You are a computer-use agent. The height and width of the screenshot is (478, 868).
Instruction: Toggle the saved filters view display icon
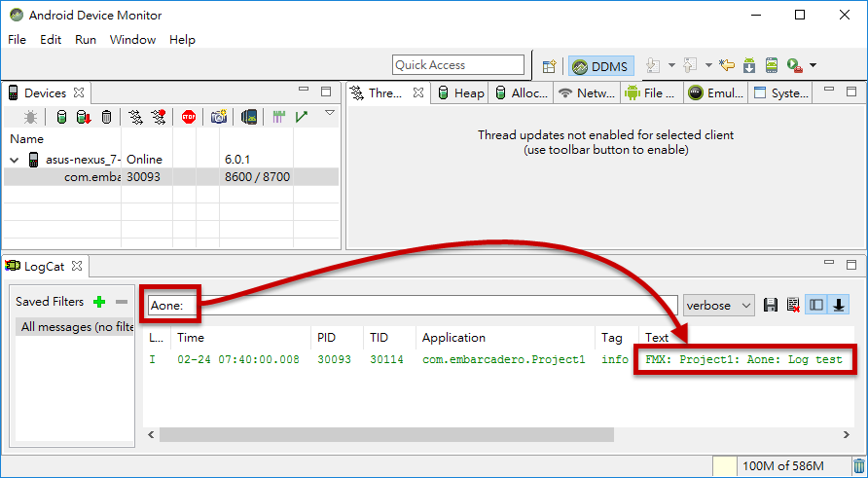(x=816, y=305)
